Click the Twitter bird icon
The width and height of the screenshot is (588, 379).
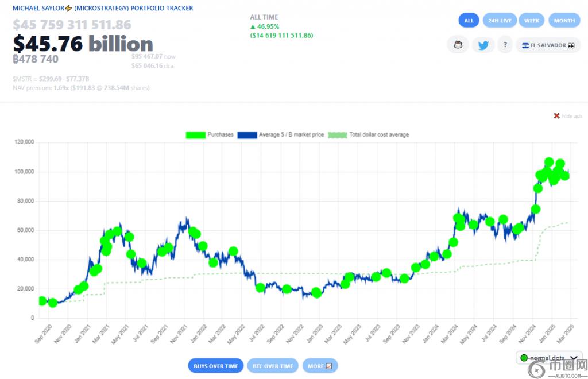(483, 45)
